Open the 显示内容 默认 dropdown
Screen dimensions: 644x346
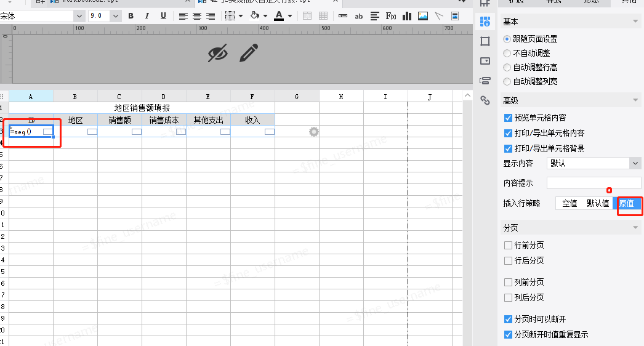594,163
